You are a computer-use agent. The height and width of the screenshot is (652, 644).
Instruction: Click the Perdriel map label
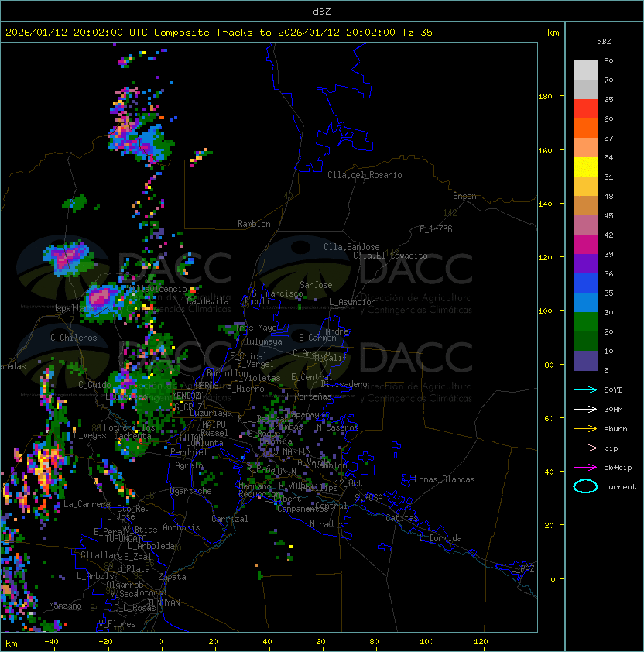[x=189, y=452]
